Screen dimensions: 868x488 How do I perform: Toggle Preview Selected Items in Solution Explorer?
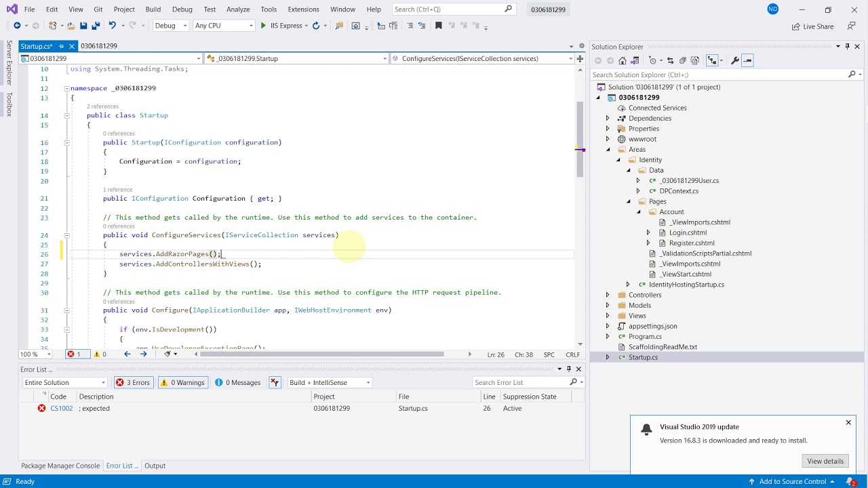747,60
